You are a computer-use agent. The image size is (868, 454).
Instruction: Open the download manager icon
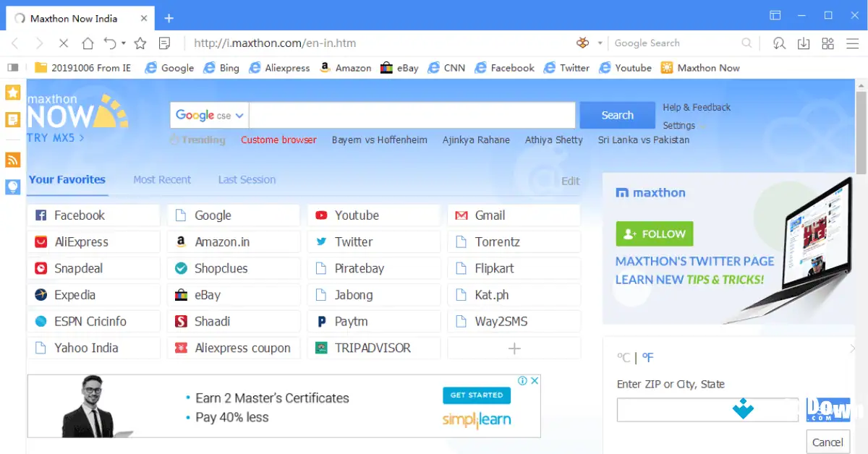(x=804, y=43)
